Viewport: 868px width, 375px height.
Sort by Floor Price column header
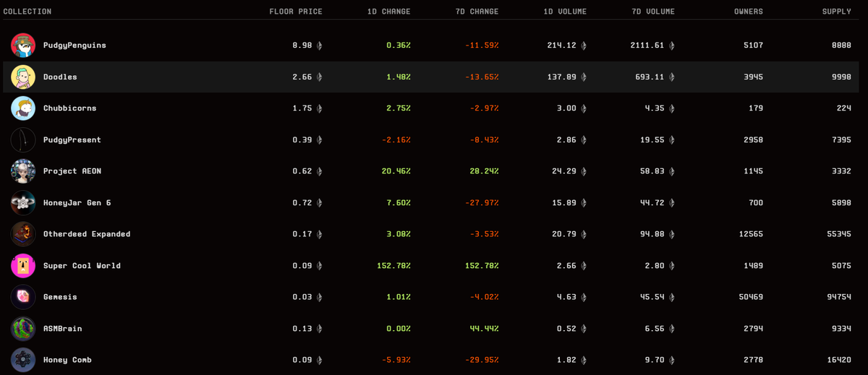296,12
